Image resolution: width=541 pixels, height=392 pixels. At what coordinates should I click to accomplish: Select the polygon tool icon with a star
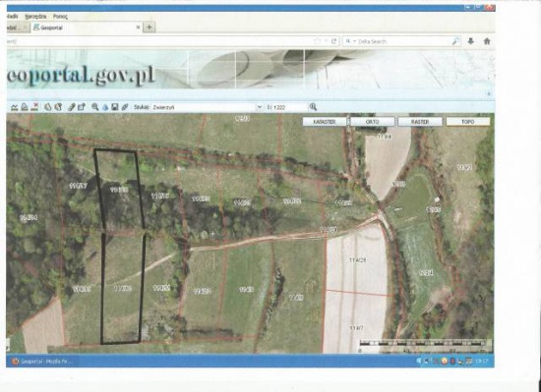pyautogui.click(x=58, y=107)
